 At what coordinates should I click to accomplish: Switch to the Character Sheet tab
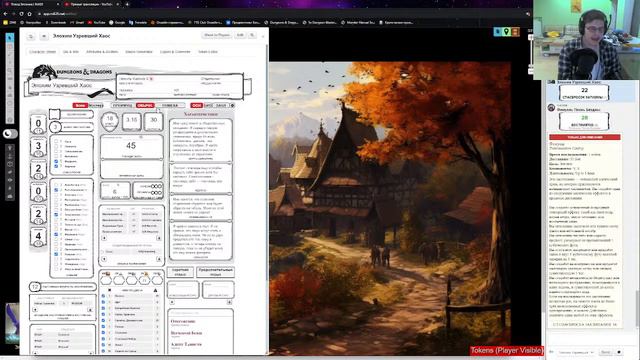coord(42,52)
